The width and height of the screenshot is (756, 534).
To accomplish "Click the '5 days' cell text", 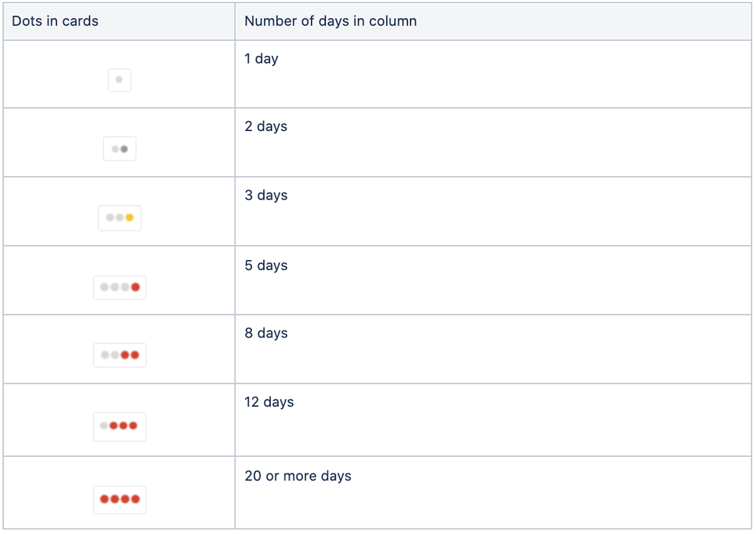I will [266, 265].
